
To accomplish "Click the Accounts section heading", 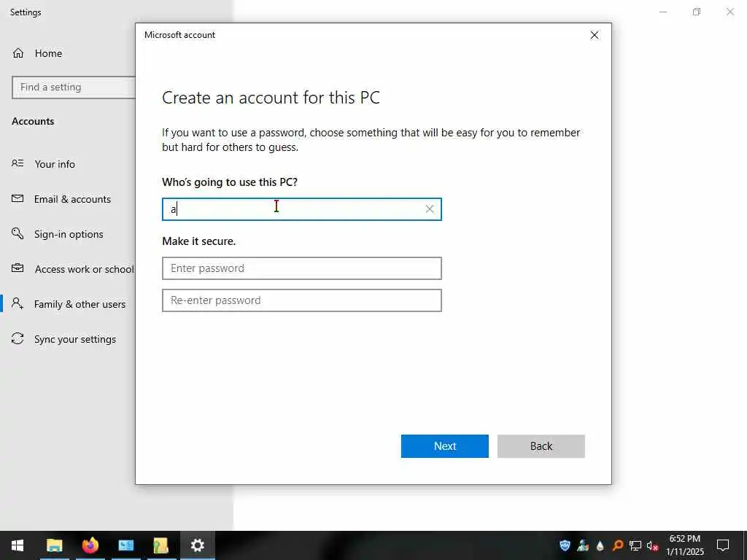I will 33,122.
